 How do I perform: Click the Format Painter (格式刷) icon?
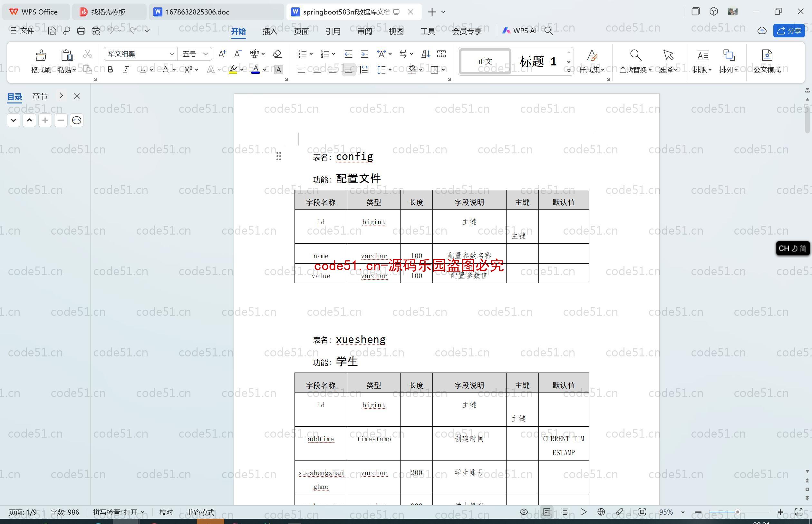coord(41,55)
